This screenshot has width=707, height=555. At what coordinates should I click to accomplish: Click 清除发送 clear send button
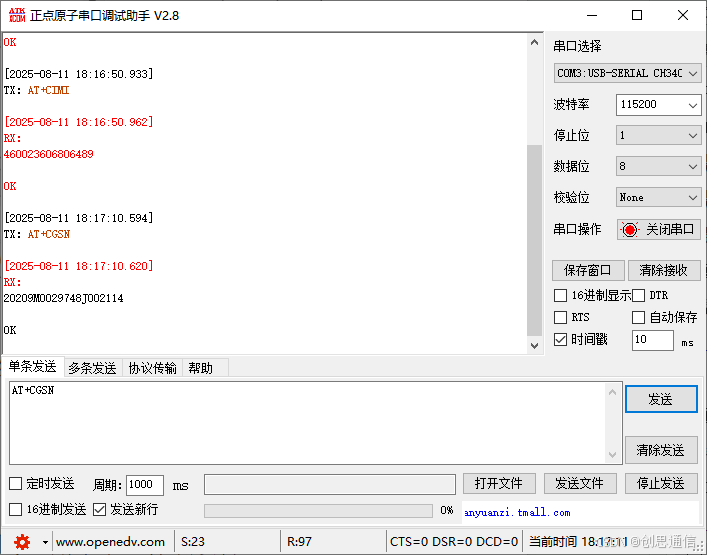click(661, 450)
